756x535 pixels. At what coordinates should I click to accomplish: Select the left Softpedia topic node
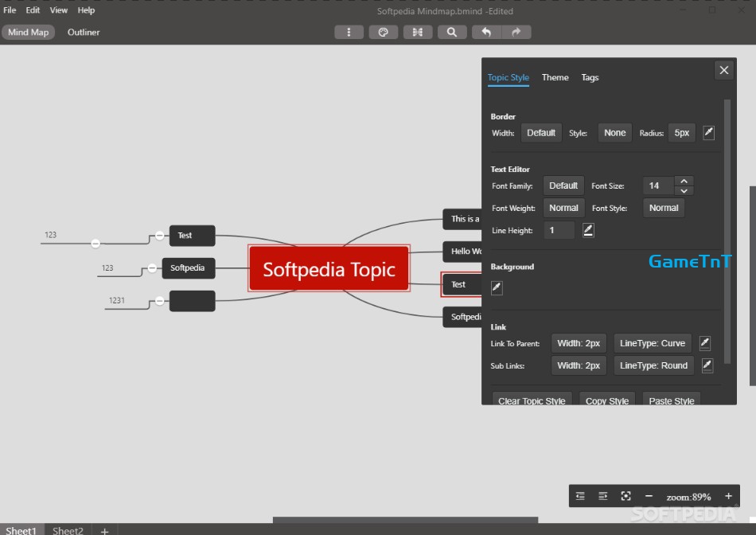(188, 268)
